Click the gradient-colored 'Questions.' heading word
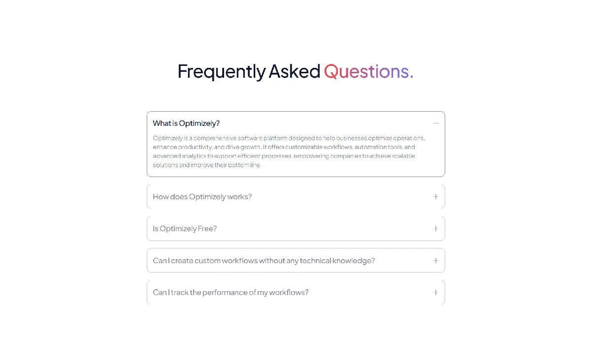This screenshot has height=364, width=591. [368, 72]
